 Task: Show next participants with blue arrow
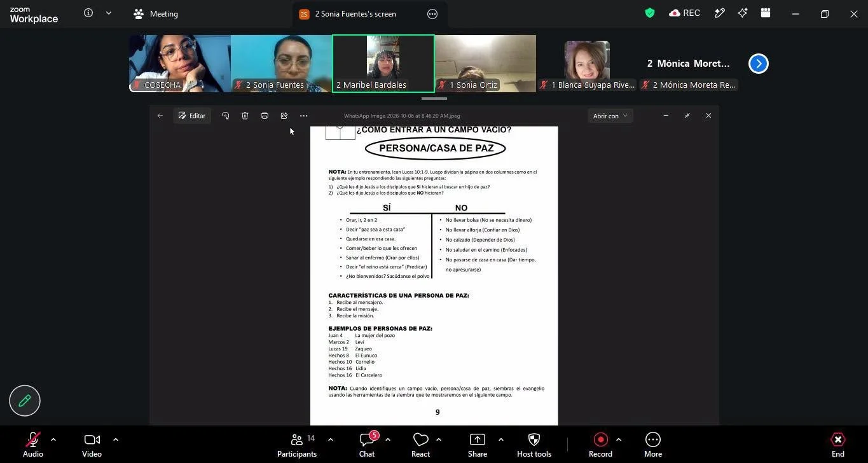pyautogui.click(x=758, y=64)
